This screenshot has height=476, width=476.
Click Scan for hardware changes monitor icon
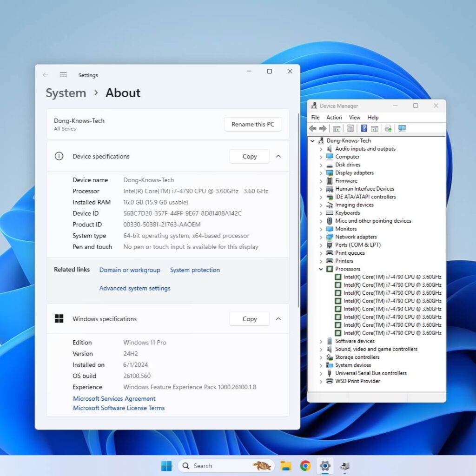tap(402, 128)
